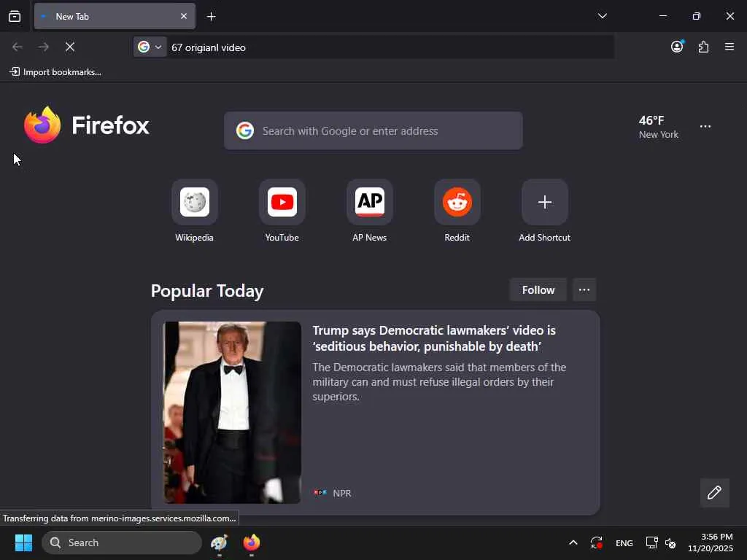Open the AP News shortcut
This screenshot has height=560, width=747.
click(x=370, y=211)
